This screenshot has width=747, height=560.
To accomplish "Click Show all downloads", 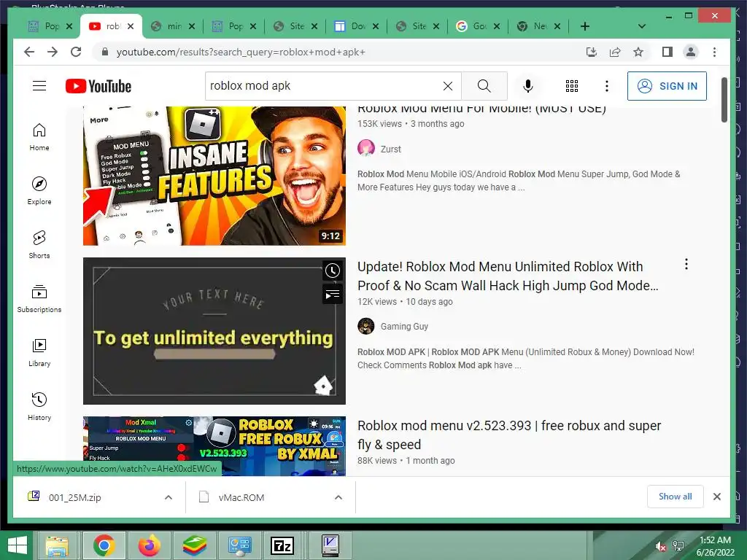I will tap(675, 497).
